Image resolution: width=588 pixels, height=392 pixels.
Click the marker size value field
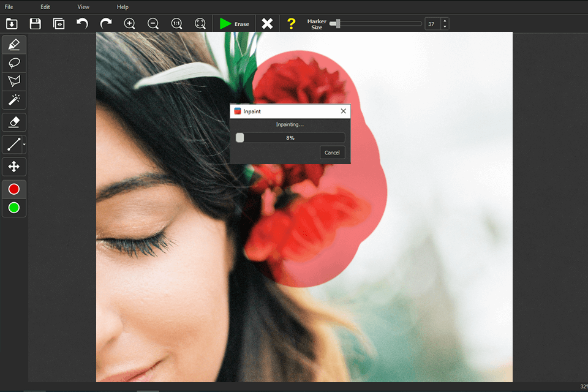(x=432, y=24)
